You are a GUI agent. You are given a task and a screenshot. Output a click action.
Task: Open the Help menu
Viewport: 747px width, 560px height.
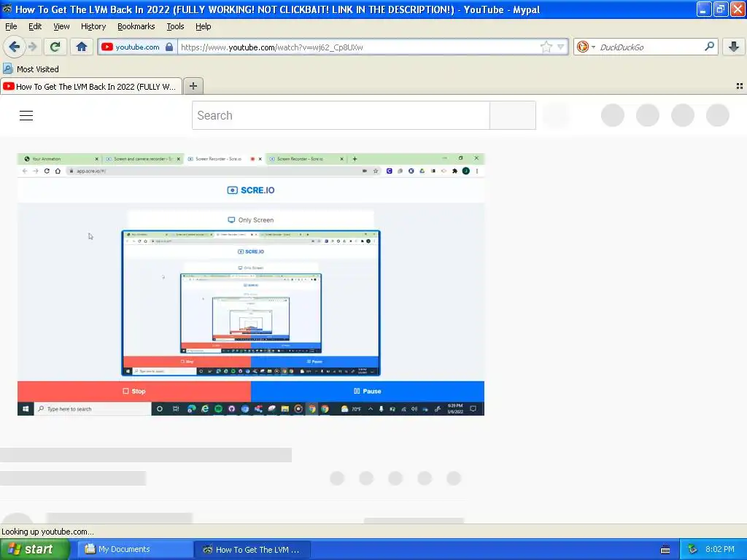coord(204,26)
